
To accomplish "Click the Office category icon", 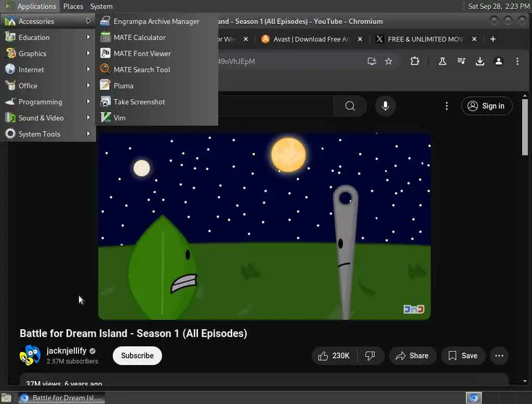I will 10,86.
